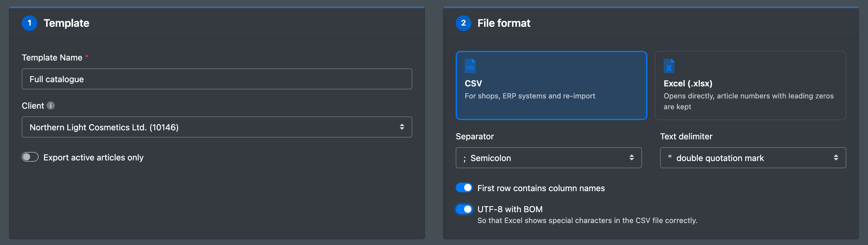
Task: Choose the Excel (.xlsx) format card
Action: (x=750, y=85)
